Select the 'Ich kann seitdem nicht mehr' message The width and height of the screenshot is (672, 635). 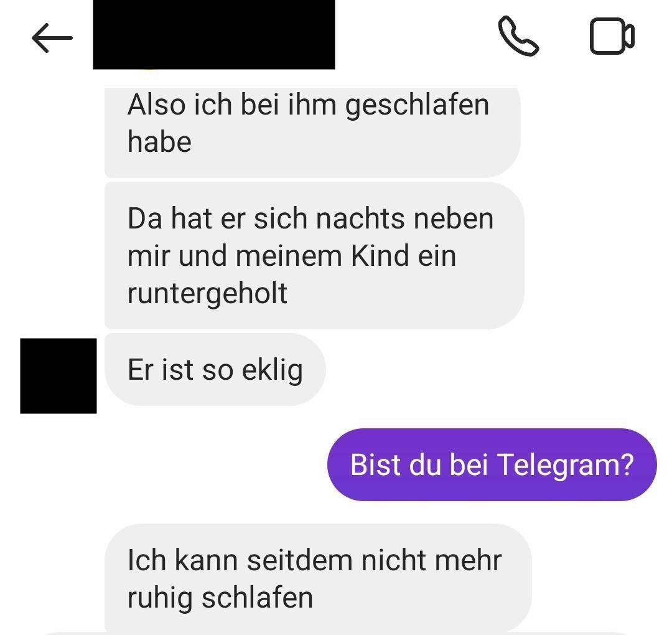point(318,579)
